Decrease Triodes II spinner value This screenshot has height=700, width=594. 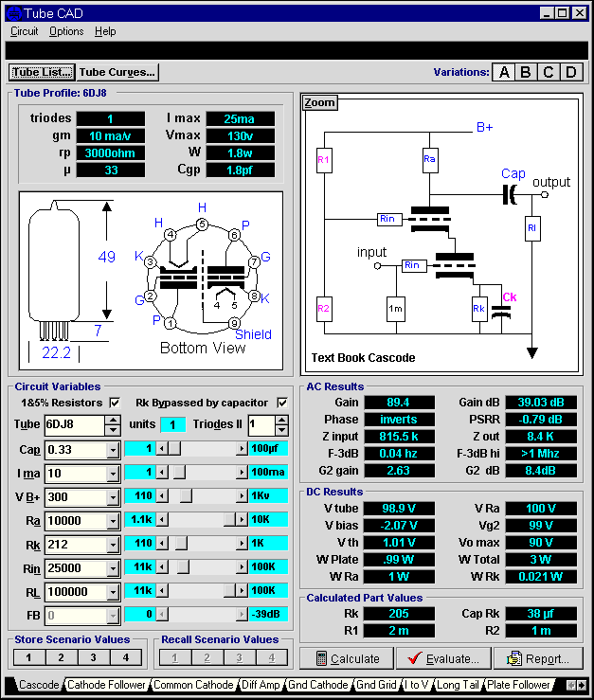[x=281, y=430]
